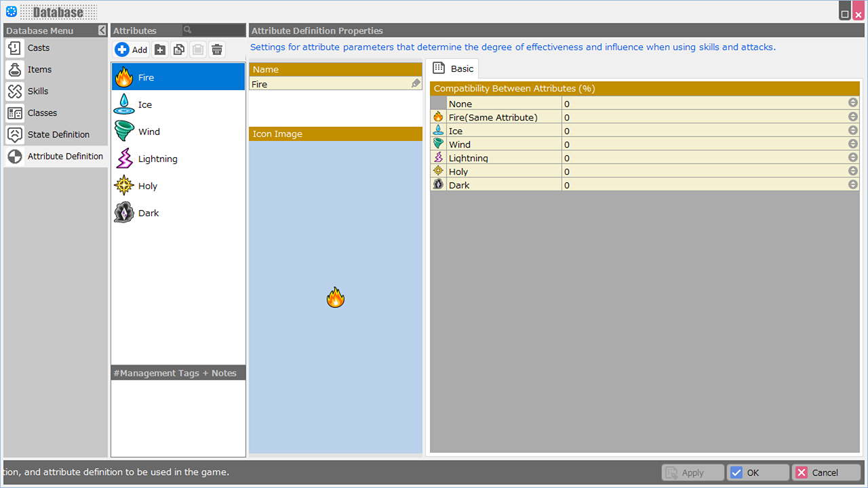This screenshot has height=488, width=868.
Task: Adjust the Dark compatibility value stepper
Action: pos(852,184)
